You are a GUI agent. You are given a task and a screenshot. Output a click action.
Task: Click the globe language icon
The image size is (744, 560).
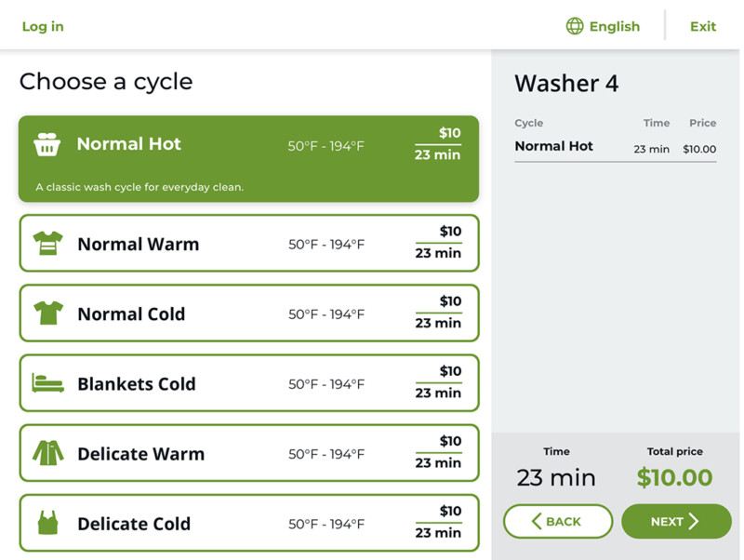575,26
